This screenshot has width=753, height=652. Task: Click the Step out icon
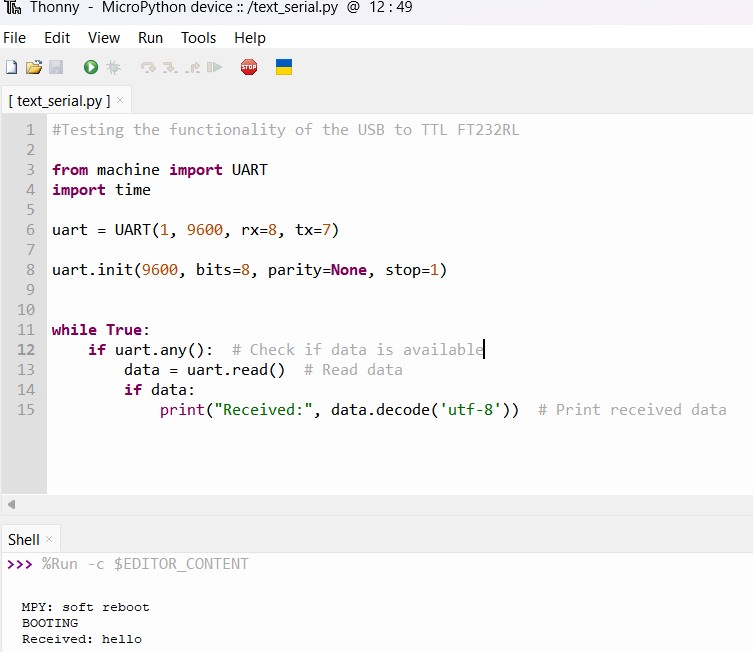point(193,67)
